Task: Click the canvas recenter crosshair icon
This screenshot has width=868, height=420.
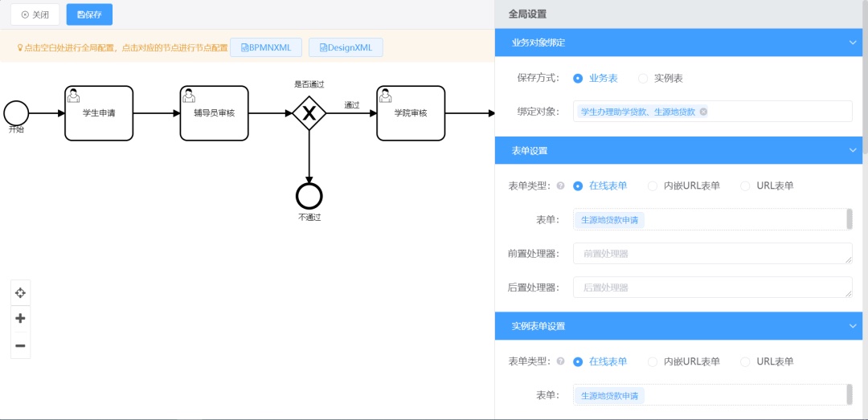Action: pos(20,293)
